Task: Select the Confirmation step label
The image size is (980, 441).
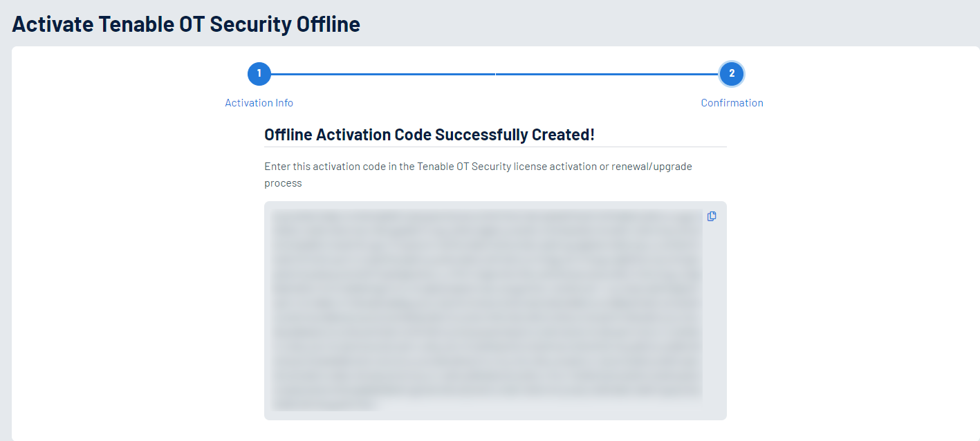Action: coord(732,103)
